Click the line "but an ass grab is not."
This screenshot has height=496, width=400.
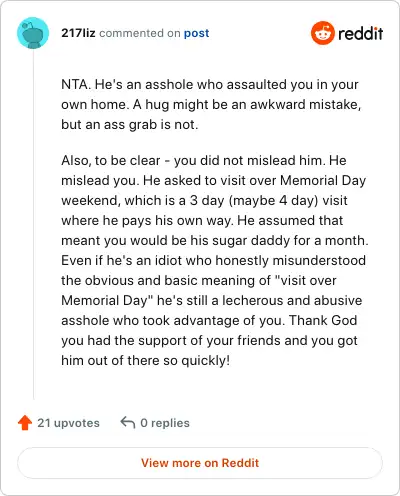pos(130,124)
